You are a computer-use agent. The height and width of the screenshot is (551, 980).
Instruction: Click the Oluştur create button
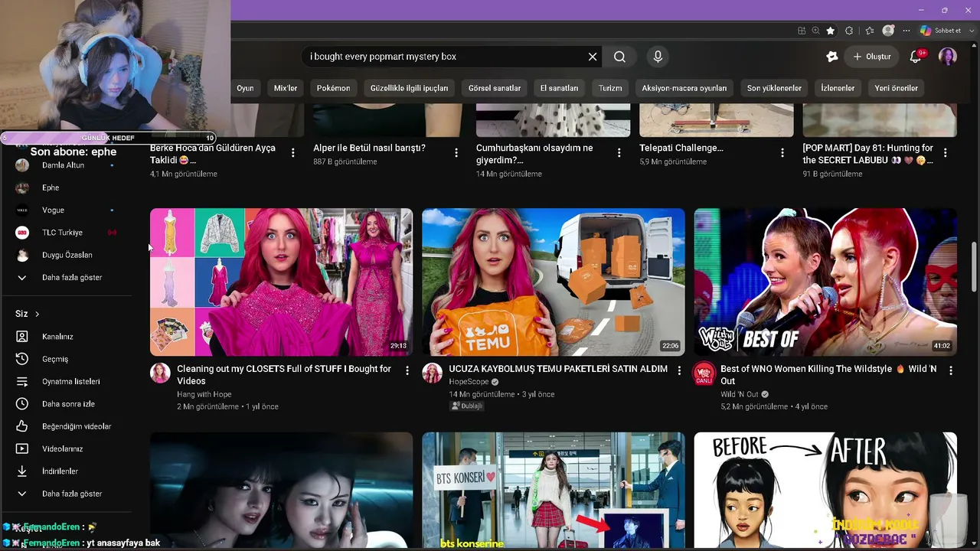(872, 57)
